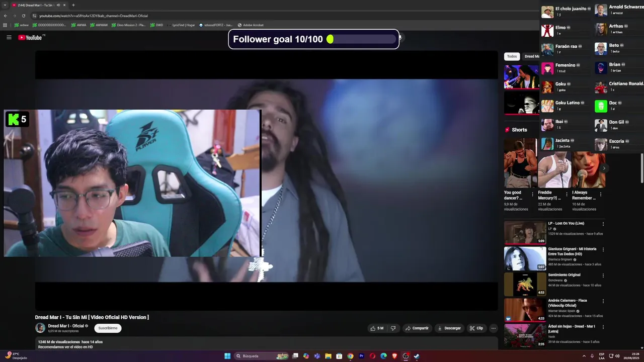644x362 pixels.
Task: Open the tab search dropdown arrow
Action: pyautogui.click(x=5, y=5)
